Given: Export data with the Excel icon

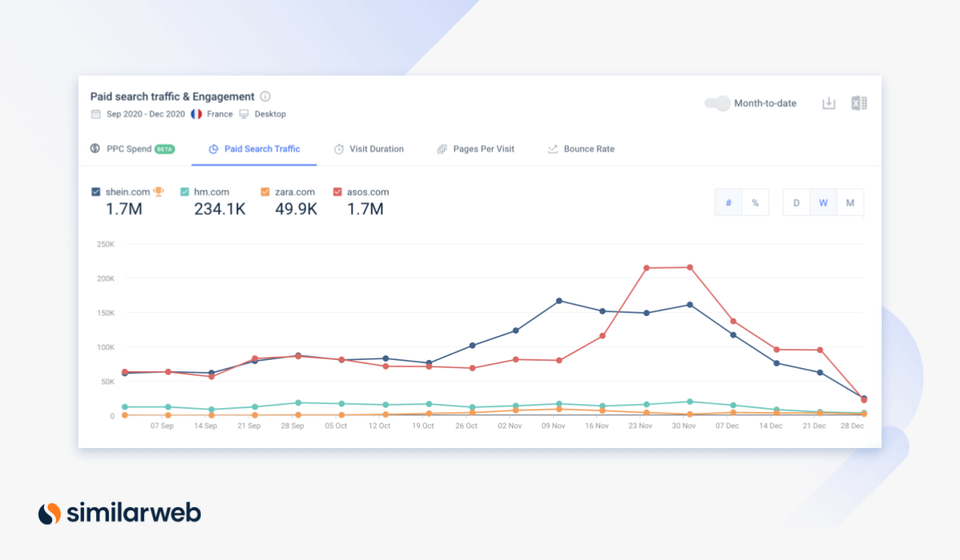Looking at the screenshot, I should tap(859, 103).
